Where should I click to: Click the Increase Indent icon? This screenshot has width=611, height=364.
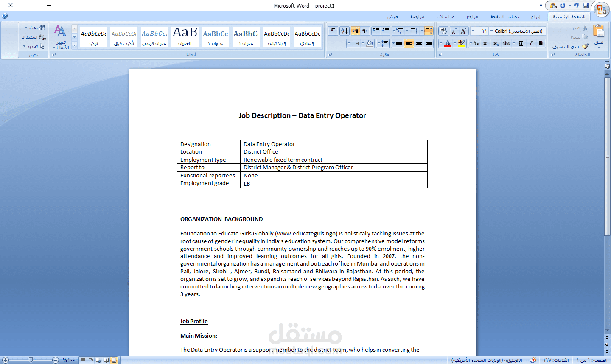376,31
